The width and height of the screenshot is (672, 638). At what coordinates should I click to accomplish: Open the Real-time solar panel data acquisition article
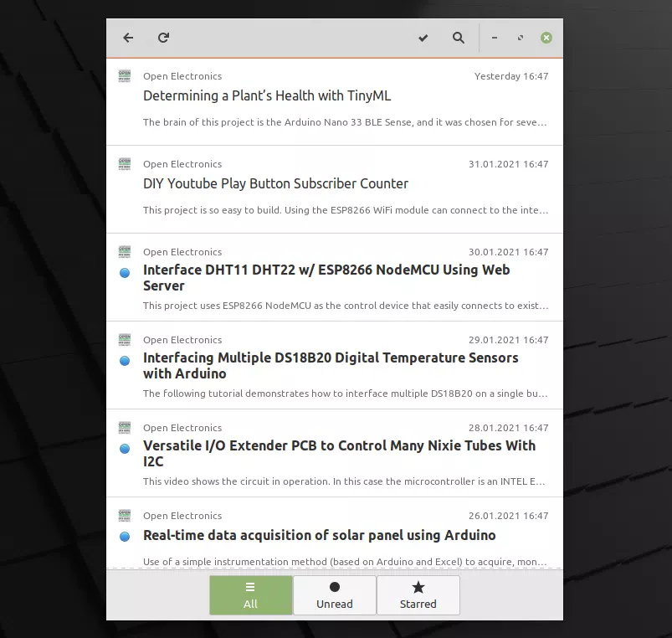pos(320,535)
